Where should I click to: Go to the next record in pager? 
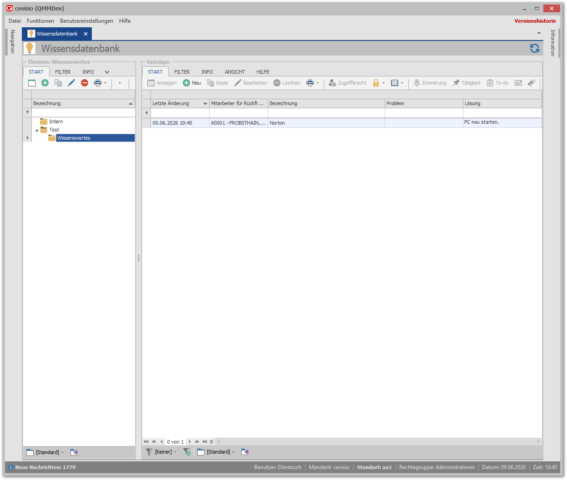point(189,442)
